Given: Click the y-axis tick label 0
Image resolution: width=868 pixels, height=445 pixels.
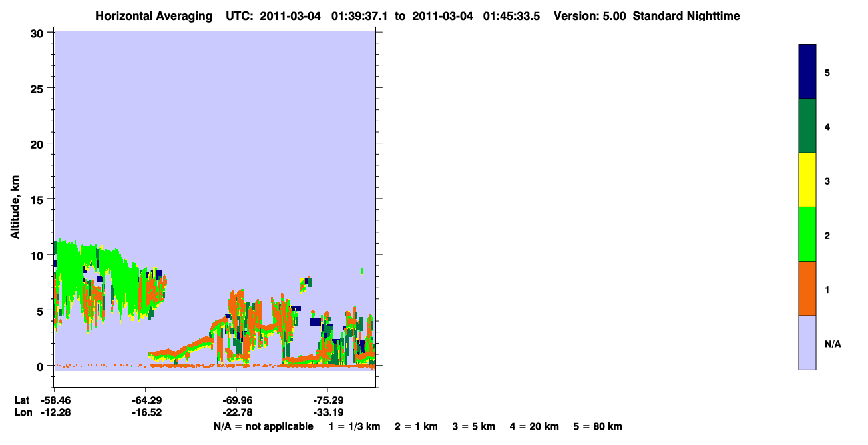Looking at the screenshot, I should 41,366.
